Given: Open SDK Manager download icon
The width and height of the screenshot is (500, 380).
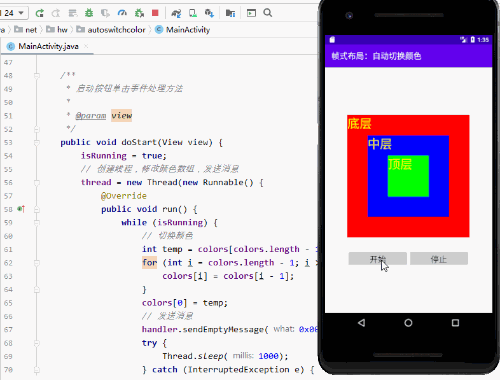Looking at the screenshot, I should pyautogui.click(x=209, y=13).
